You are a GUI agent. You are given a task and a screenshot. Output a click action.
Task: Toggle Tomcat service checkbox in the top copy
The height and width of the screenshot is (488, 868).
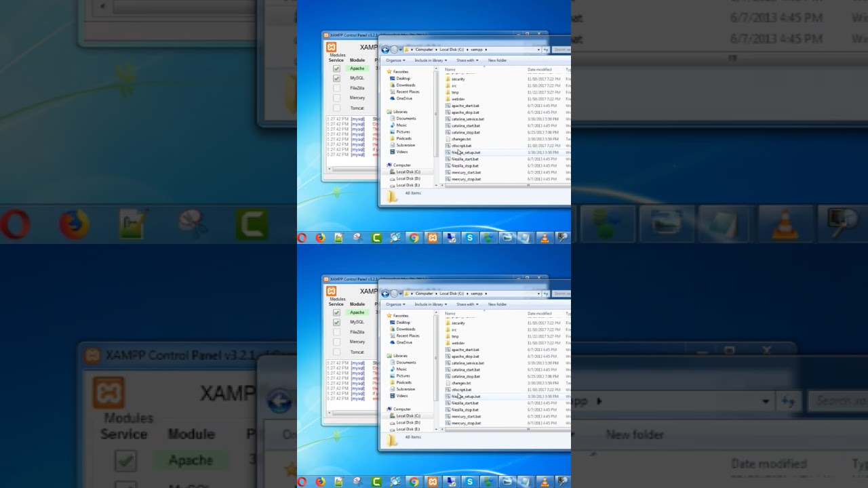coord(336,108)
